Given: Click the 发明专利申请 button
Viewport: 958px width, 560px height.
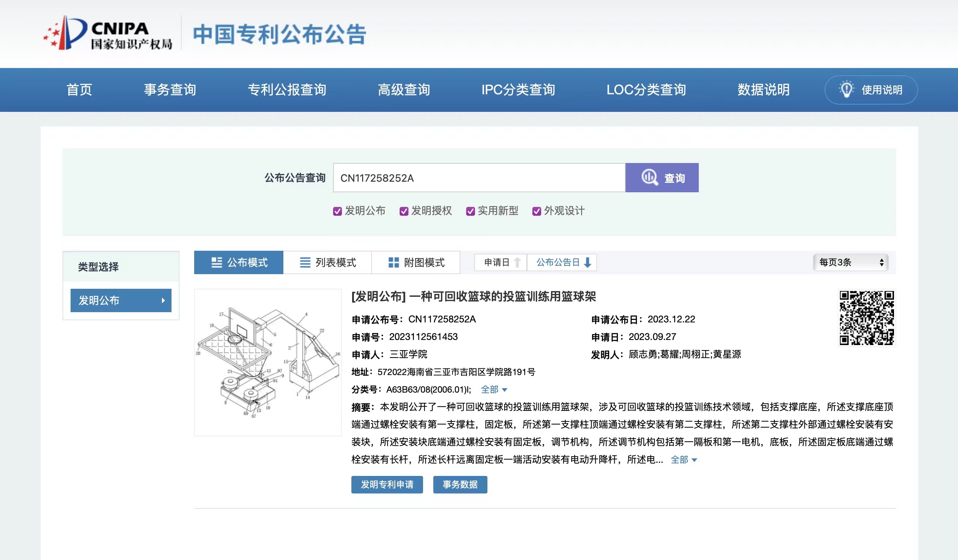Looking at the screenshot, I should pyautogui.click(x=386, y=484).
